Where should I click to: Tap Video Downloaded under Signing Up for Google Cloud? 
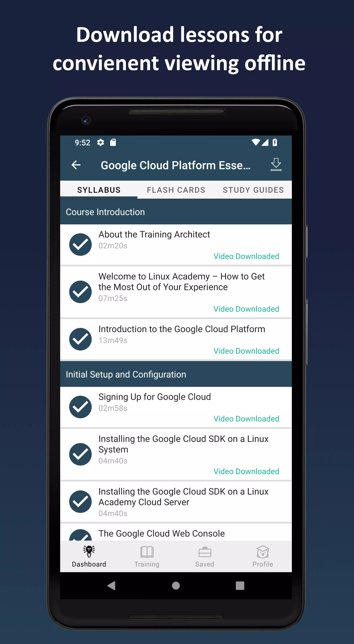click(x=246, y=419)
